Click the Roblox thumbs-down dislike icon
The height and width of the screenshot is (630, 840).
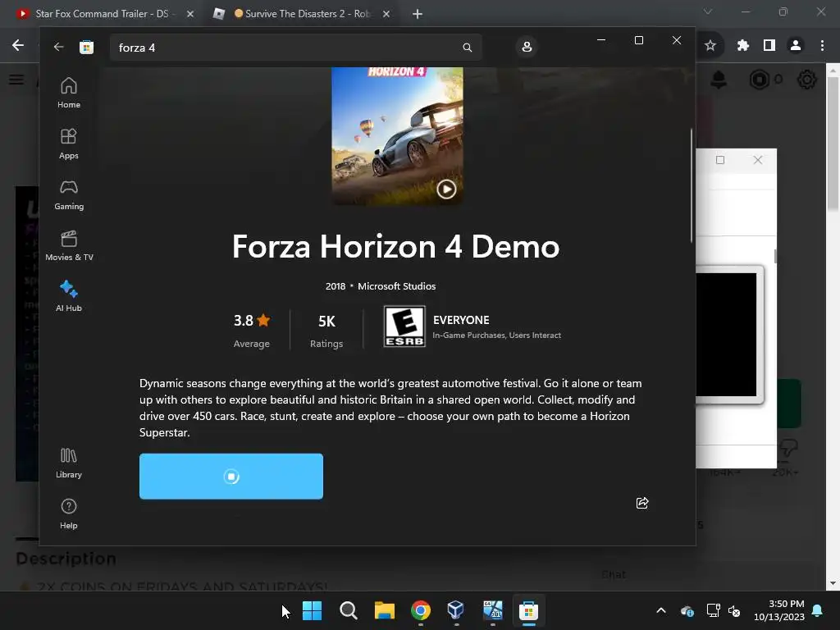[x=788, y=449]
